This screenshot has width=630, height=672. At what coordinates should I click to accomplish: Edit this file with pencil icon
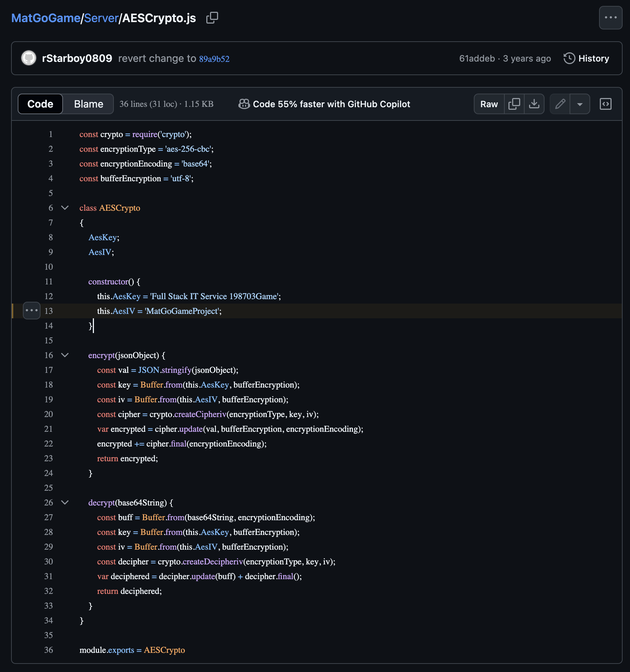click(560, 104)
